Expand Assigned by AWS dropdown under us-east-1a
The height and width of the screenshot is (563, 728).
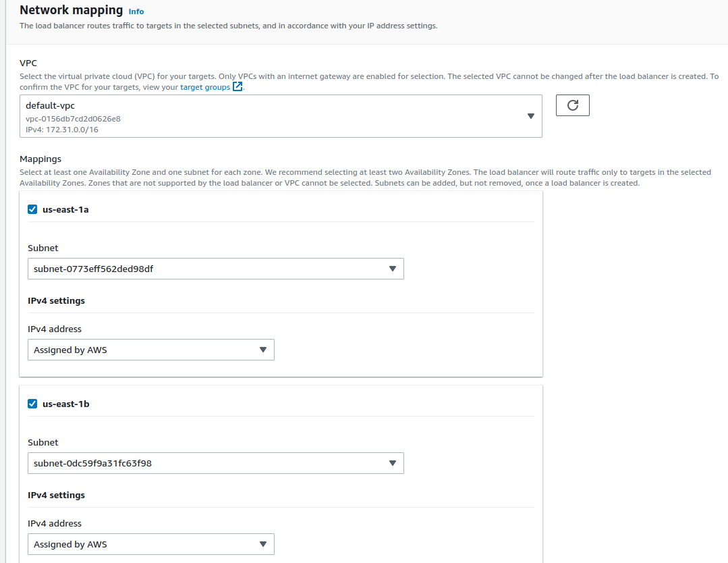click(x=151, y=350)
